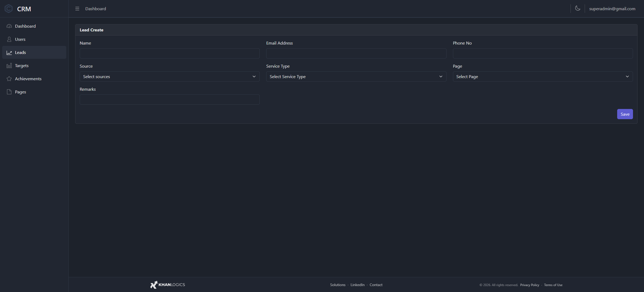Open the Privacy Policy link
Screen dimensions: 644x292
[x=530, y=285]
